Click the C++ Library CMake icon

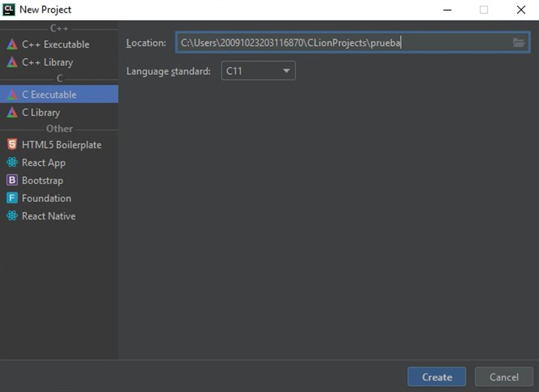click(x=12, y=62)
